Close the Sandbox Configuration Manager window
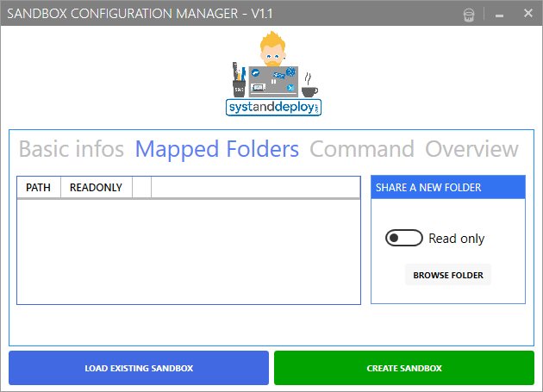 tap(526, 14)
